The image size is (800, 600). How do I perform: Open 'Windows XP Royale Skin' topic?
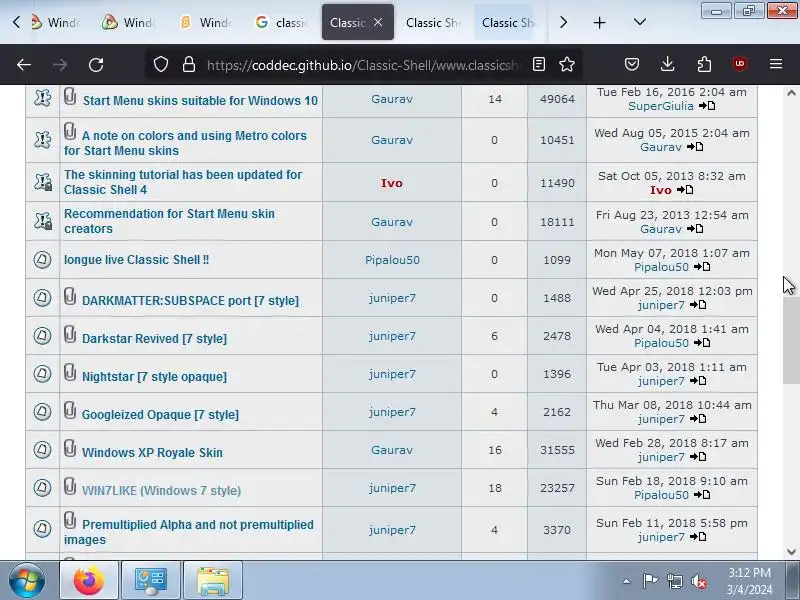(152, 453)
